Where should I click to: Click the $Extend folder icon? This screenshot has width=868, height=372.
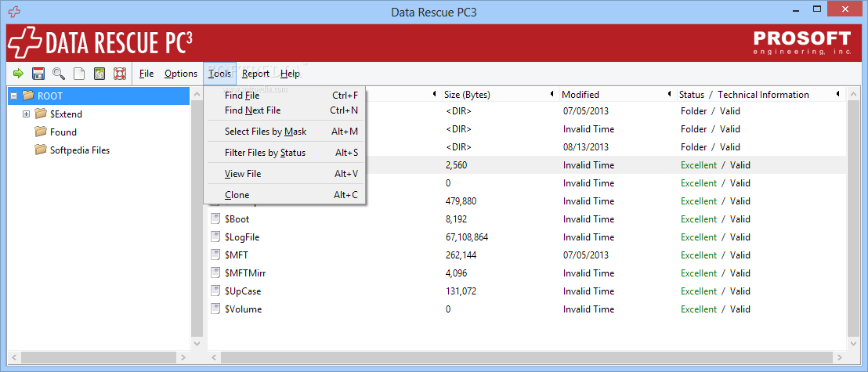(x=41, y=114)
